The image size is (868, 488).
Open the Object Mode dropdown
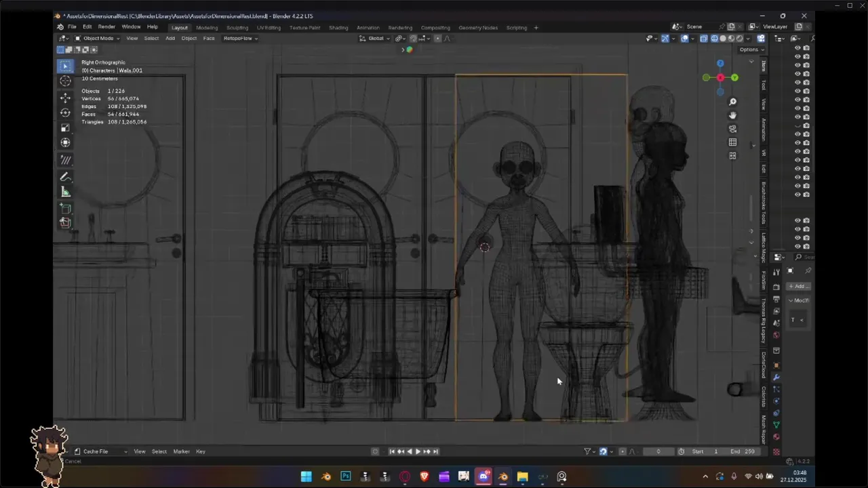[x=97, y=39]
